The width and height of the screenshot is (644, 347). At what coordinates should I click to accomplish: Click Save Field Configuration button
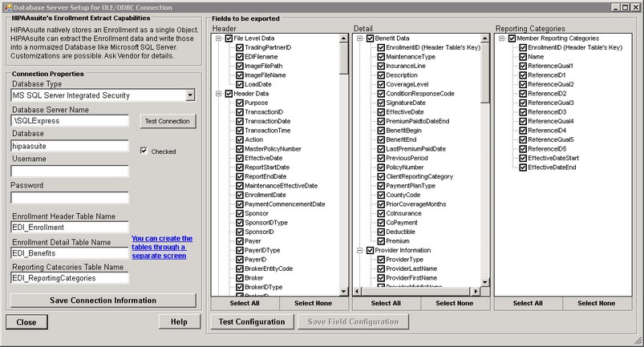(353, 321)
